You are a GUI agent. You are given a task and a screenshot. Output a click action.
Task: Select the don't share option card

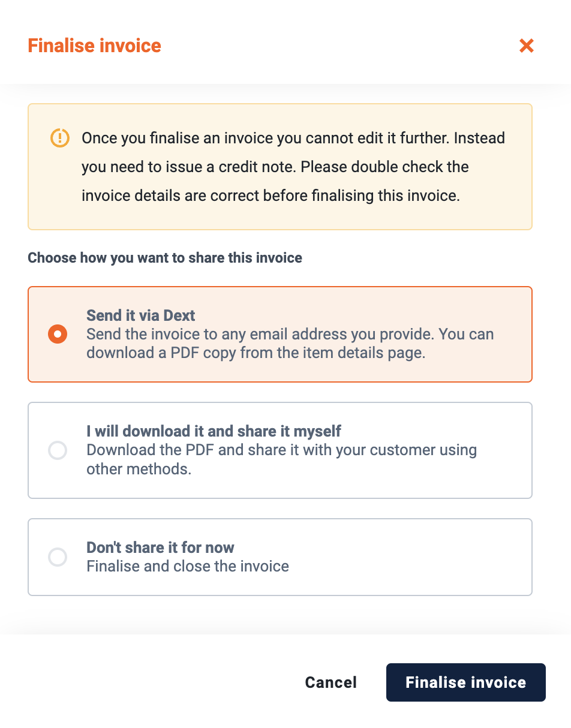pyautogui.click(x=280, y=557)
